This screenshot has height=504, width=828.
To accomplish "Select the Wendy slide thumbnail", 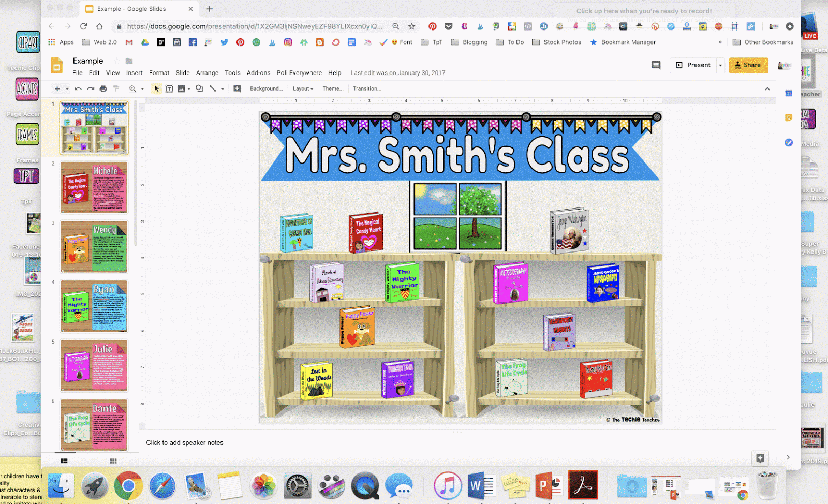I will tap(94, 246).
